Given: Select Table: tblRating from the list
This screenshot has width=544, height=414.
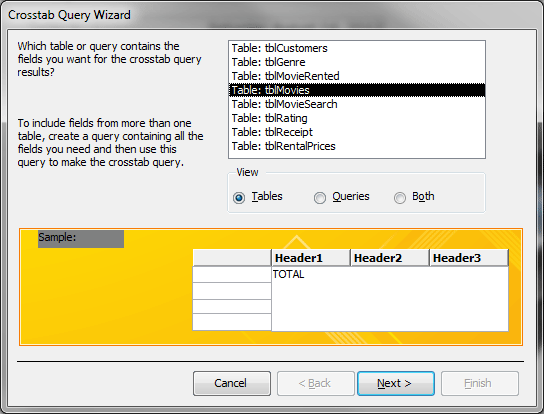Looking at the screenshot, I should [357, 118].
